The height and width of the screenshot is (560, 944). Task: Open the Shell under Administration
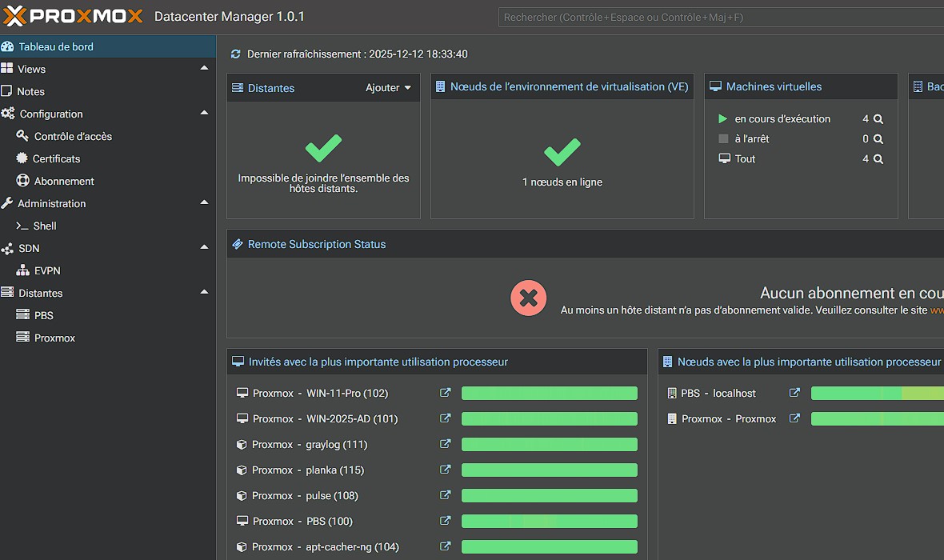click(44, 226)
